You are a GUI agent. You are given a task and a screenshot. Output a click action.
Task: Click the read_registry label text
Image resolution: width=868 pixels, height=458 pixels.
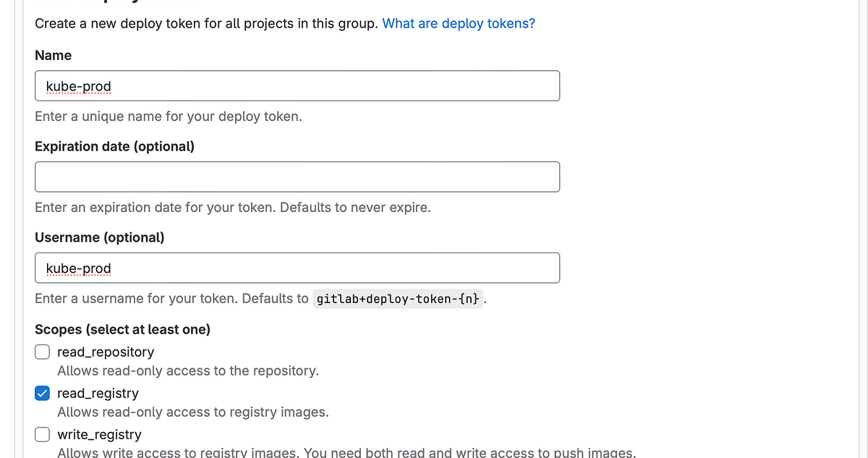[x=98, y=393]
